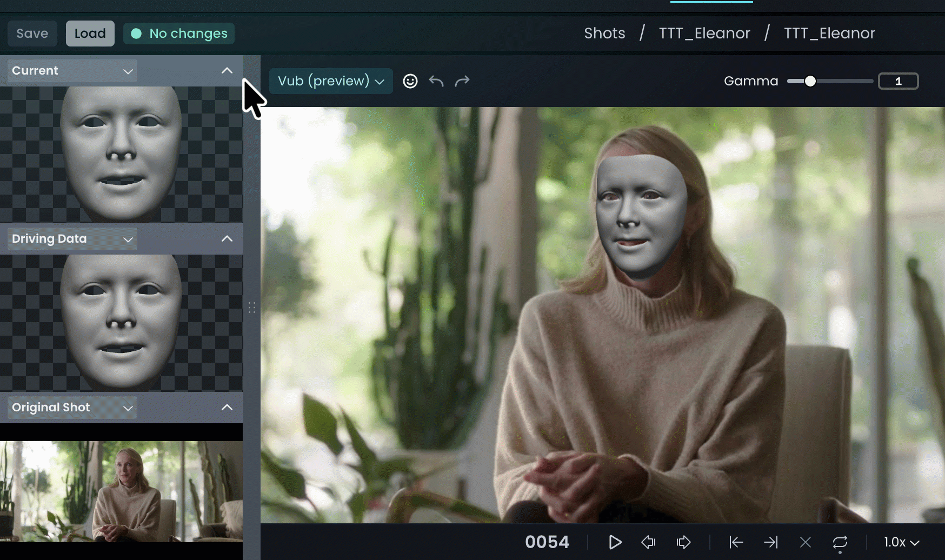Open the Current panel source dropdown

(x=72, y=71)
